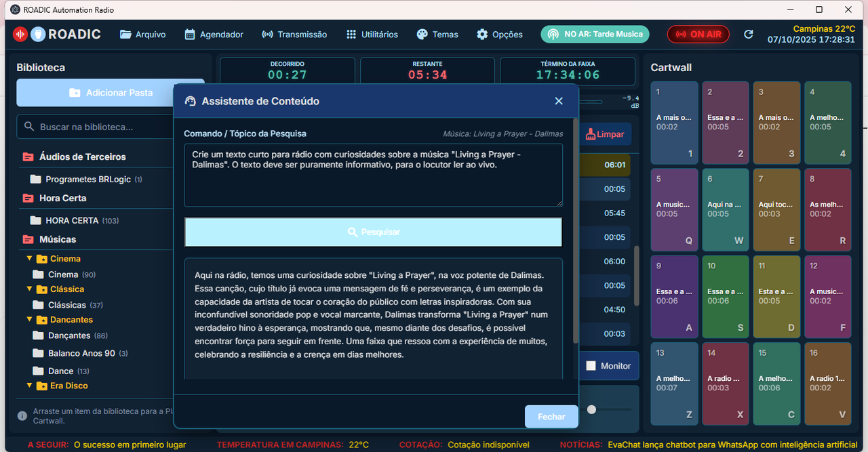The height and width of the screenshot is (452, 868).
Task: Open the Temas menu
Action: coord(437,34)
